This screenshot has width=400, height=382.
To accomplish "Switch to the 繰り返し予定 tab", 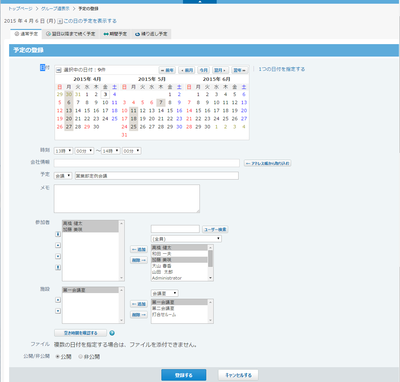I will (151, 34).
